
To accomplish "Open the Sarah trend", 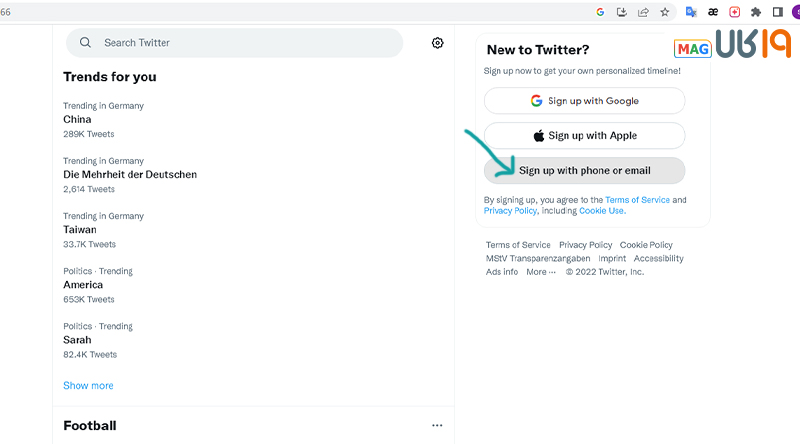I will 77,340.
